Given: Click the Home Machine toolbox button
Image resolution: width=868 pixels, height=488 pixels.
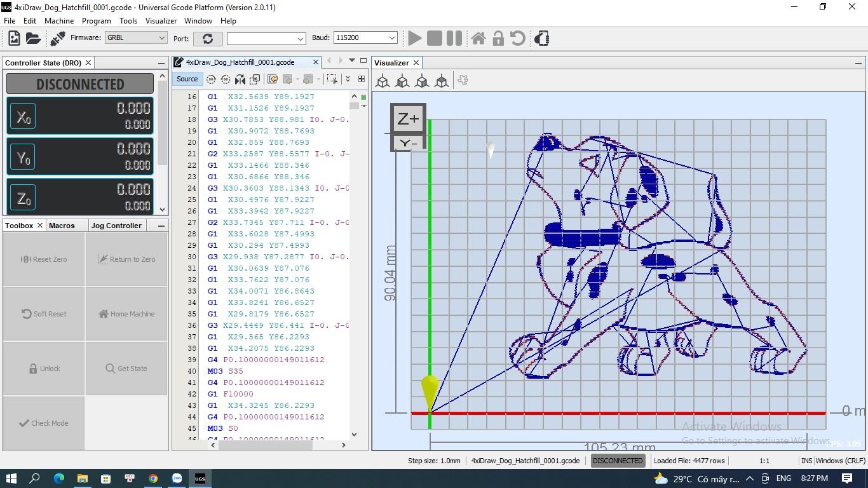Looking at the screenshot, I should (x=126, y=314).
